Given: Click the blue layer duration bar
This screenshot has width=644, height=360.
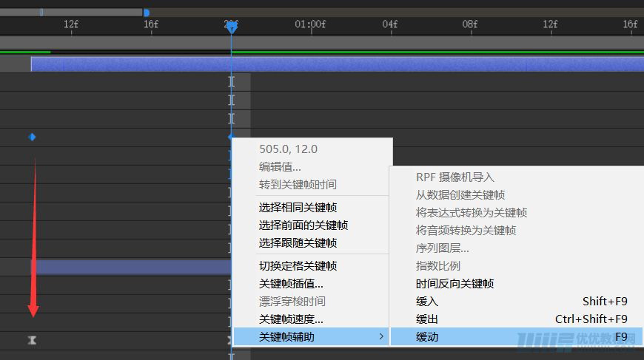Looking at the screenshot, I should [333, 64].
